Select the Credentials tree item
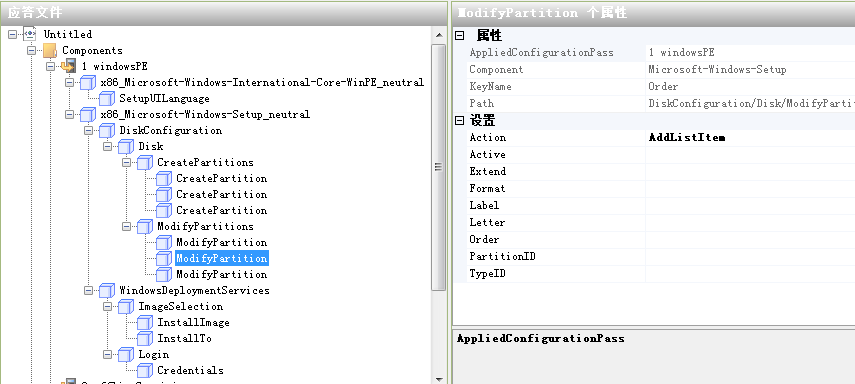 click(190, 370)
